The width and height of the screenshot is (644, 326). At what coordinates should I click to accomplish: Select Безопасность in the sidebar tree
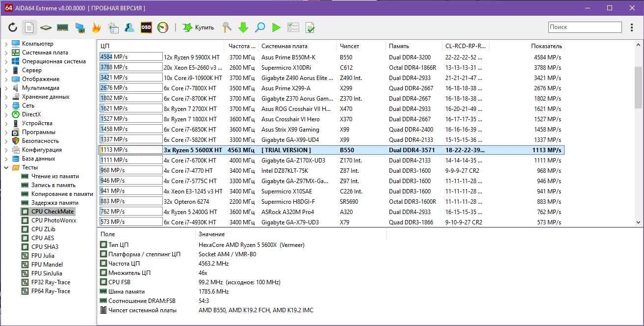coord(40,141)
